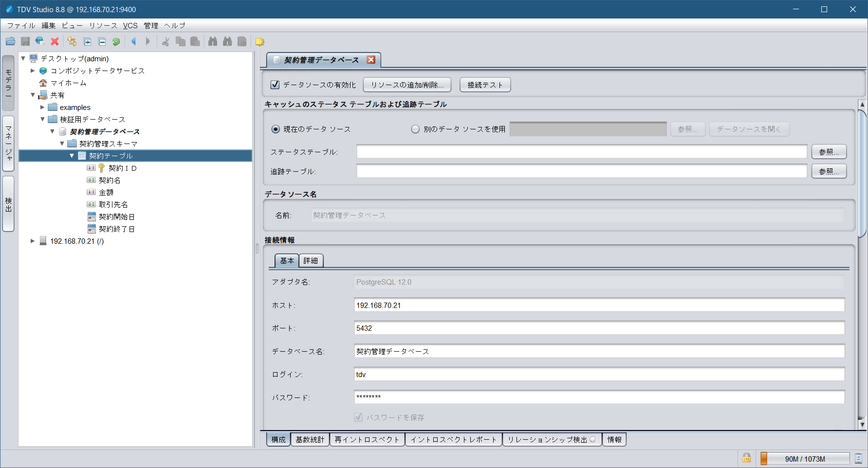Open the イントロスペクトレポート tab
Image resolution: width=868 pixels, height=468 pixels.
(x=454, y=440)
